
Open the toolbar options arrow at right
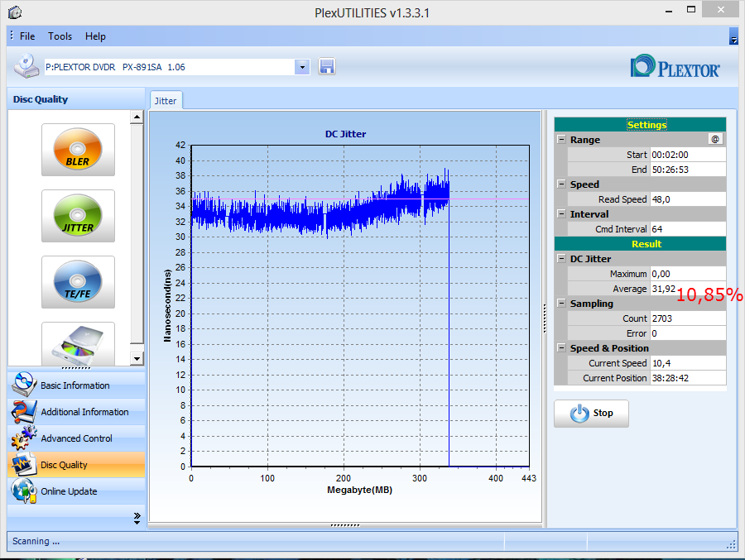[733, 36]
